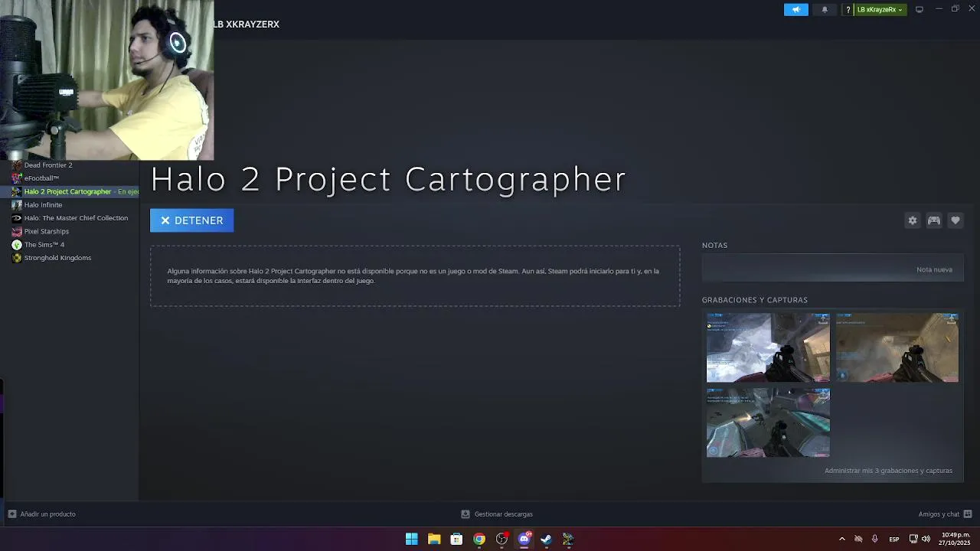Viewport: 980px width, 551px height.
Task: Add game to favorites heart icon
Action: click(955, 220)
